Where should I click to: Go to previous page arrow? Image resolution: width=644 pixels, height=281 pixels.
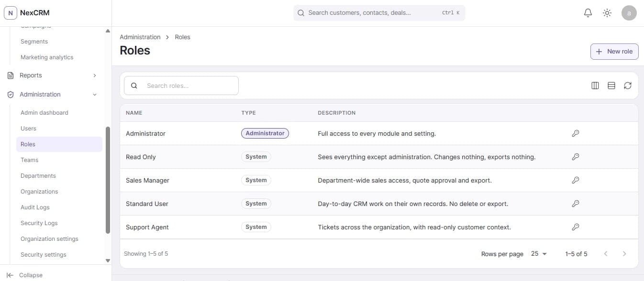coord(606,254)
